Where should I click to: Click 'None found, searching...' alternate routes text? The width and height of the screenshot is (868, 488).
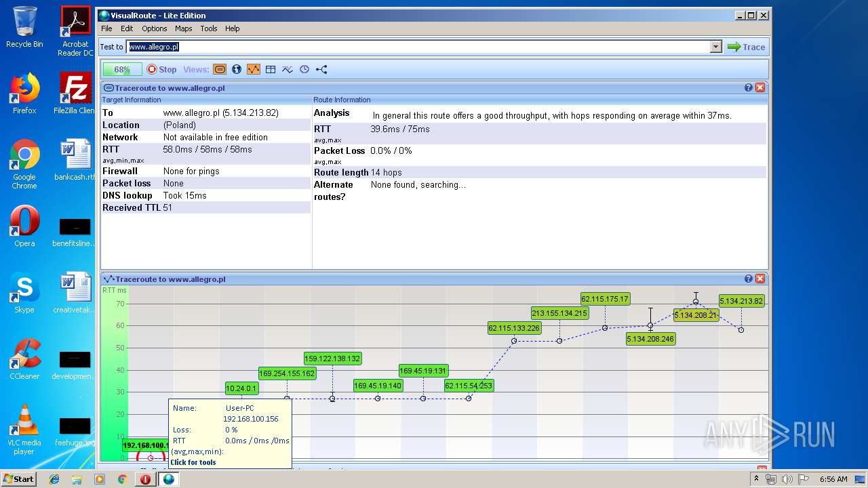[418, 185]
